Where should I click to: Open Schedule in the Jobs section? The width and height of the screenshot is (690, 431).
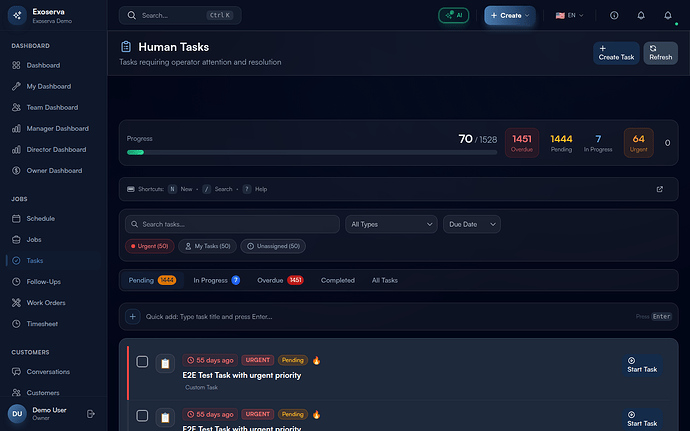[41, 218]
